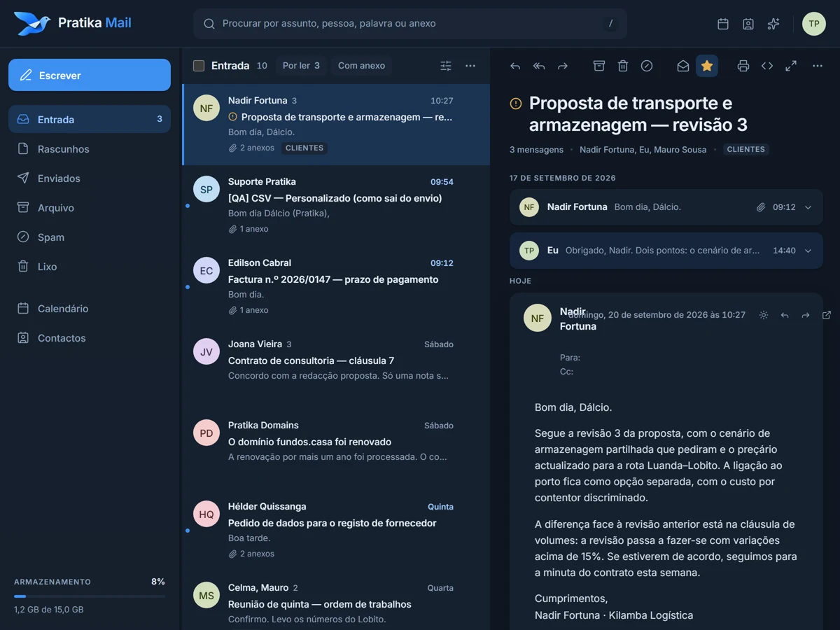Open the Rascunhos folder
840x630 pixels.
90,149
